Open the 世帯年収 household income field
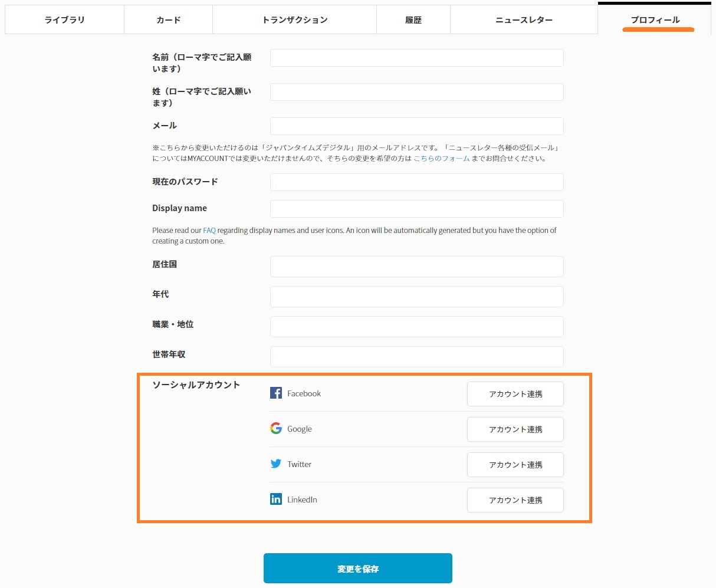Screen dimensions: 716x588 coord(417,357)
